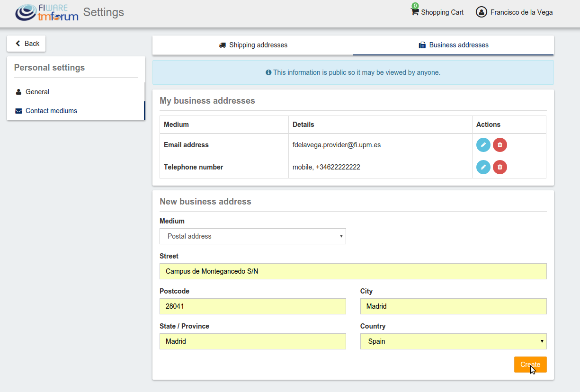Click the info icon in public notice
Screen dimensions: 580x392
(268, 72)
